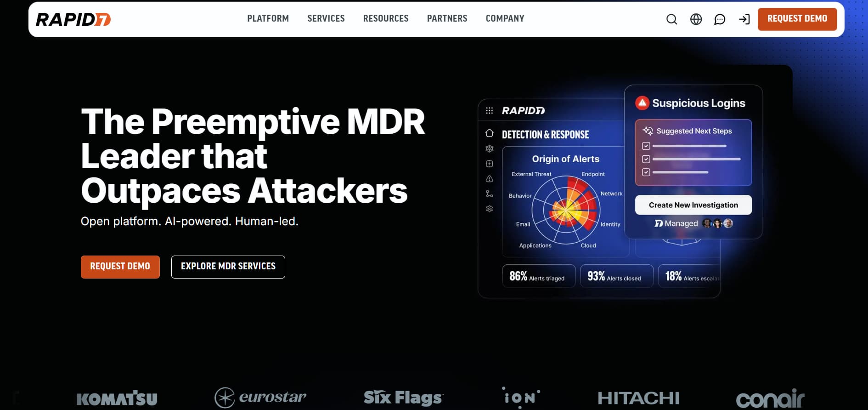Click the 'External Threat' chart label
Viewport: 868px width, 410px height.
(531, 174)
